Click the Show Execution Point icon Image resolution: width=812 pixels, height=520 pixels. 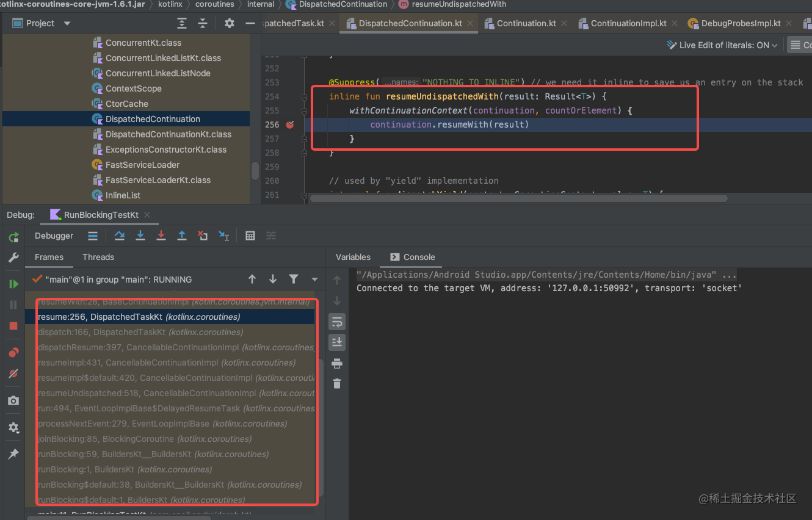(x=93, y=236)
